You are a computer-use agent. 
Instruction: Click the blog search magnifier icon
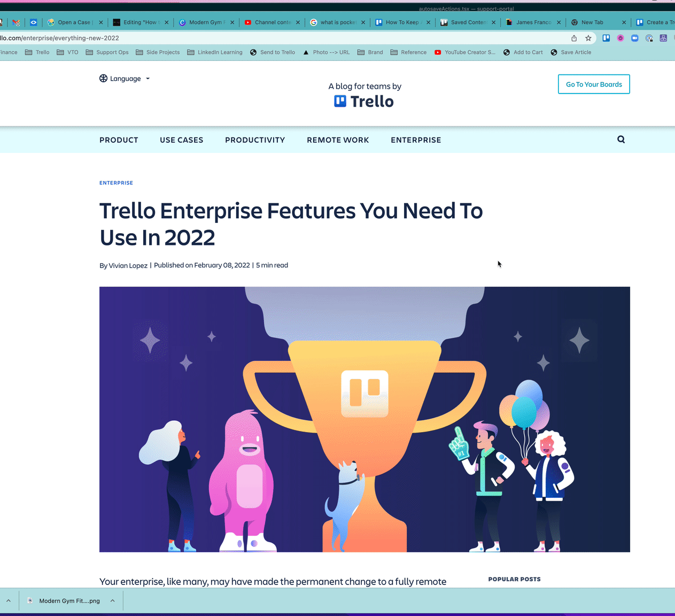[x=621, y=140]
